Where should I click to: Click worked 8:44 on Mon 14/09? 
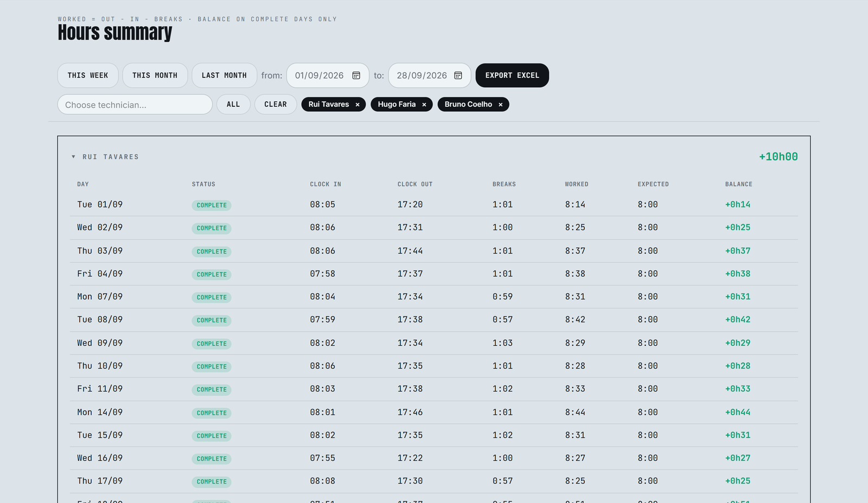pyautogui.click(x=575, y=412)
